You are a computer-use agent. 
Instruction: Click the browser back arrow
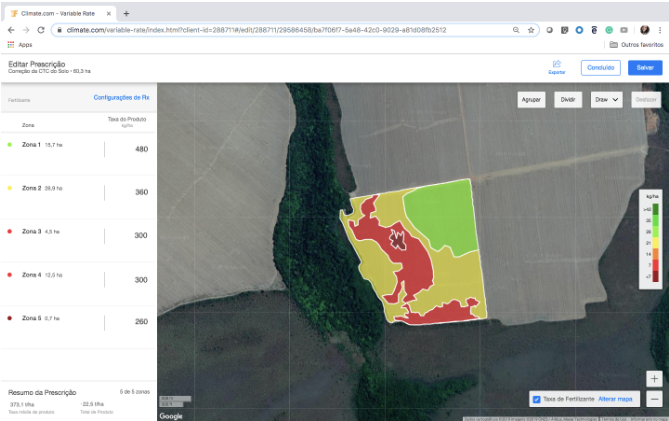(x=11, y=30)
